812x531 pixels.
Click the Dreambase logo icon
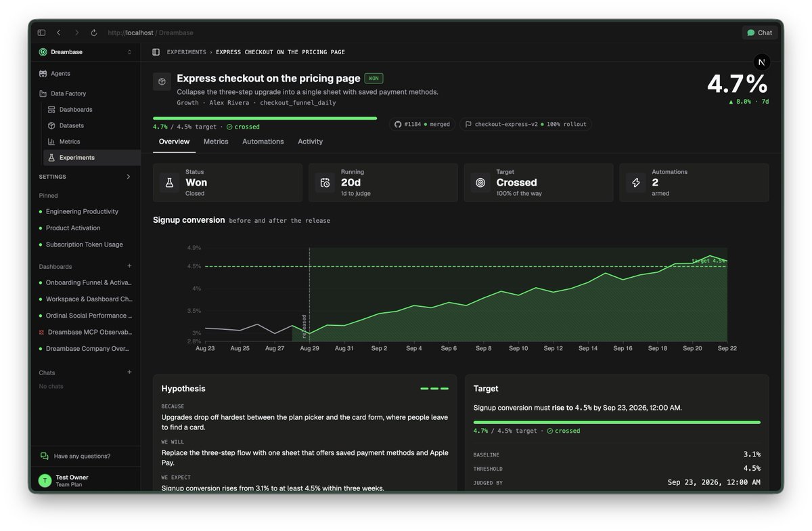tap(43, 52)
